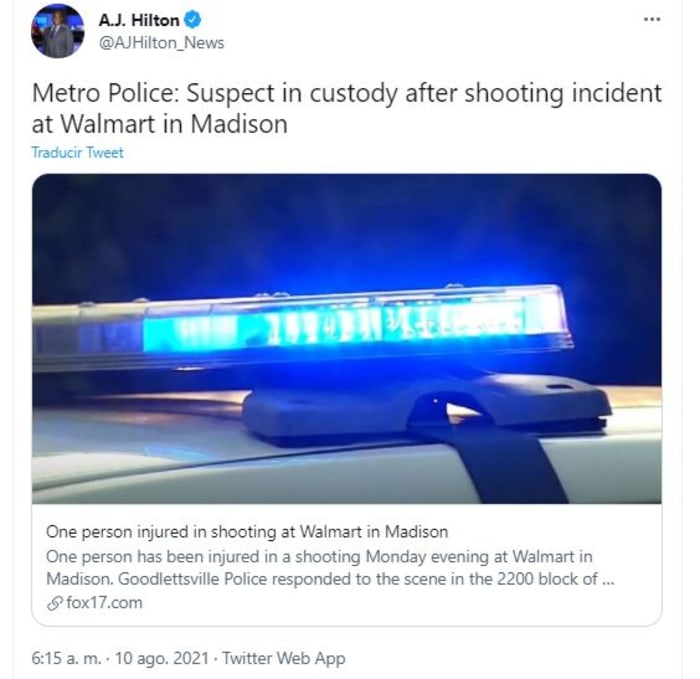Click tweet text line at Walmart in Madison
Viewport: 700px width, 679px height.
click(159, 124)
